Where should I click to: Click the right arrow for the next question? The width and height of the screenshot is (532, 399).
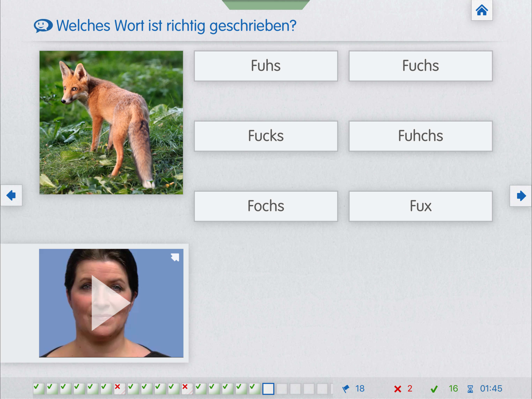521,196
